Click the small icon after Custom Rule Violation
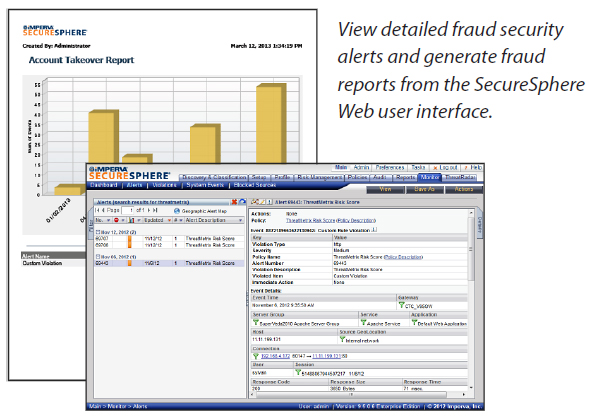The image size is (589, 418). pyautogui.click(x=374, y=229)
